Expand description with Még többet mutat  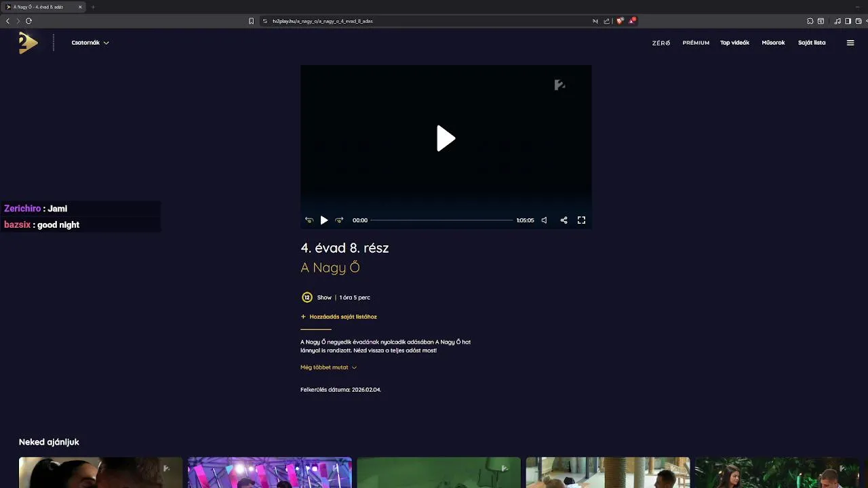[x=328, y=367]
